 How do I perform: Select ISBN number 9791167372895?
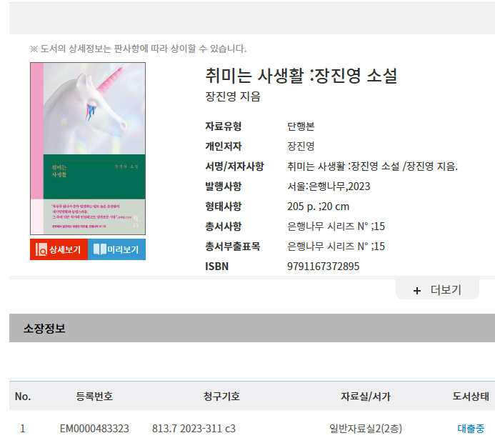tap(324, 267)
